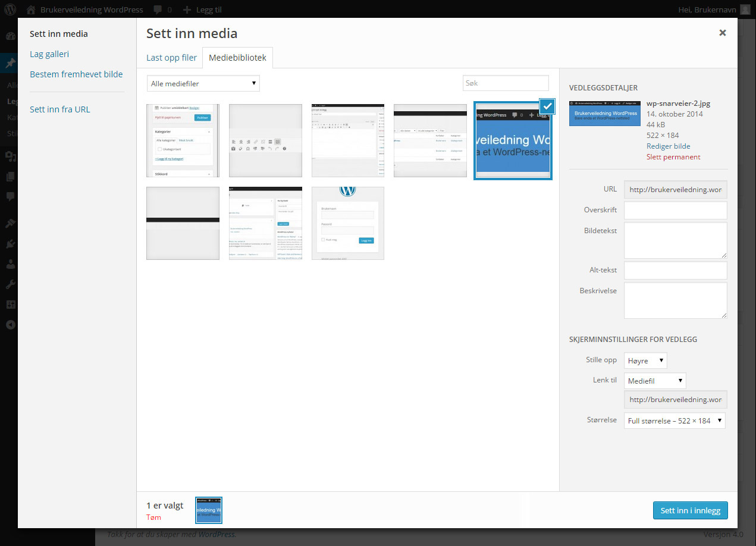756x546 pixels.
Task: Click into the Alt-tekst field
Action: click(x=675, y=270)
